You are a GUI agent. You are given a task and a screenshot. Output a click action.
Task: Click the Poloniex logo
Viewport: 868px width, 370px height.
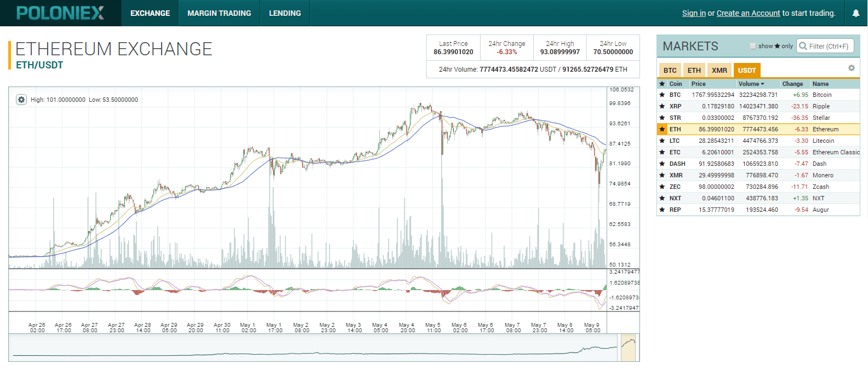click(60, 13)
